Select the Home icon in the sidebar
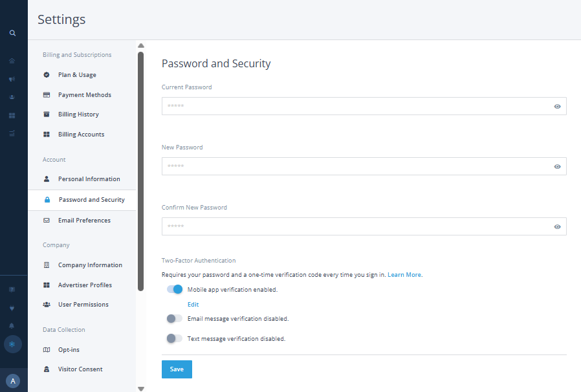This screenshot has width=581, height=392. coord(12,60)
